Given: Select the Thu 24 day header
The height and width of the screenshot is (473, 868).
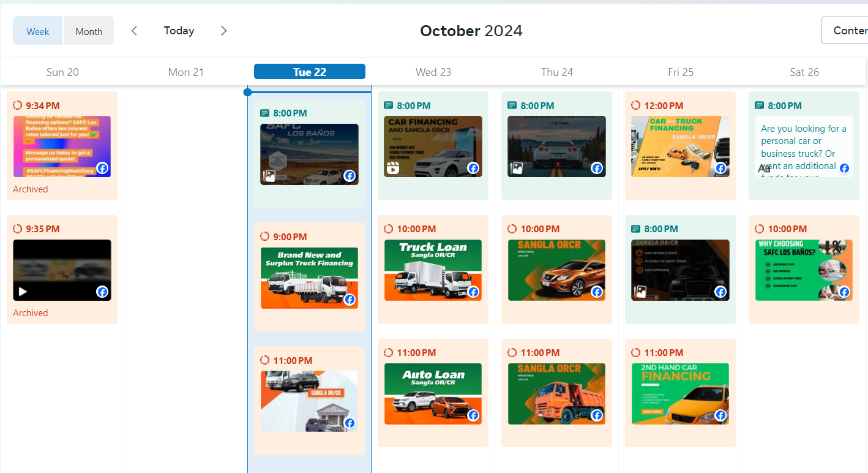Looking at the screenshot, I should click(x=557, y=72).
